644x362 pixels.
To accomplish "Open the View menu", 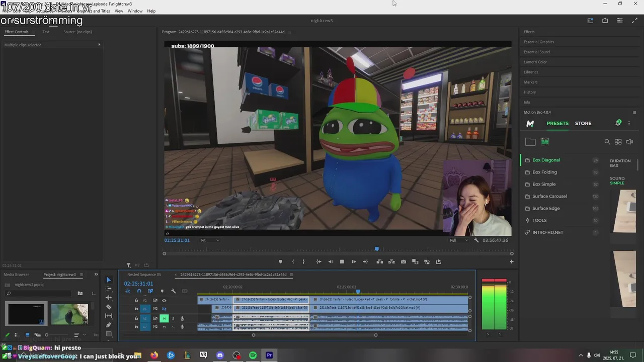I will (x=119, y=11).
